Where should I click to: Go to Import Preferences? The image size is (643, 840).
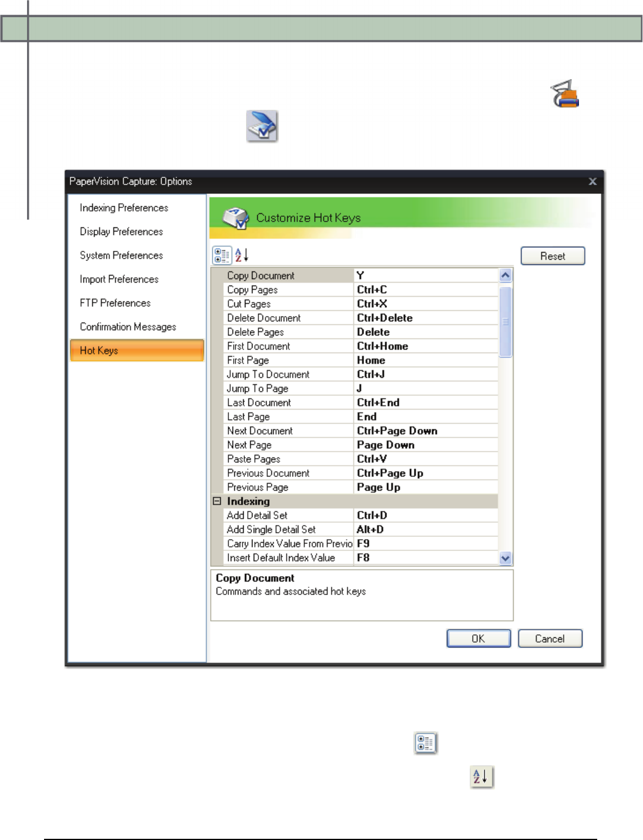pyautogui.click(x=119, y=279)
